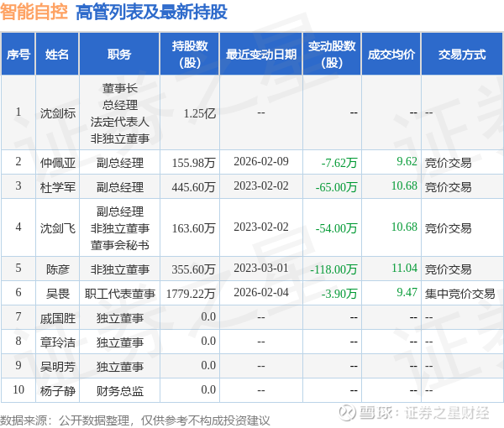Viewport: 504px width, 428px height.
Task: Click the 155.98万 shareholding value
Action: [x=193, y=163]
